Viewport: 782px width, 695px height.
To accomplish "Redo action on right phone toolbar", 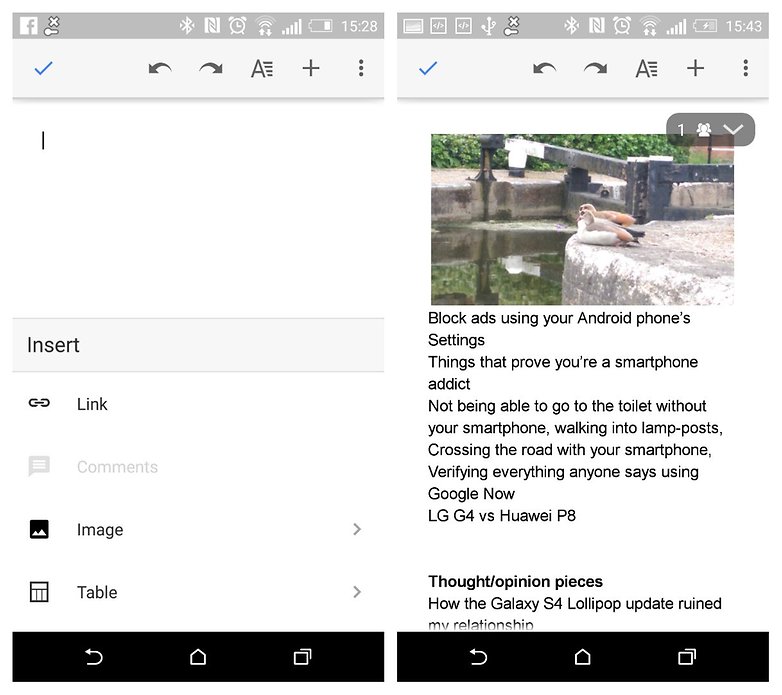I will tap(595, 68).
